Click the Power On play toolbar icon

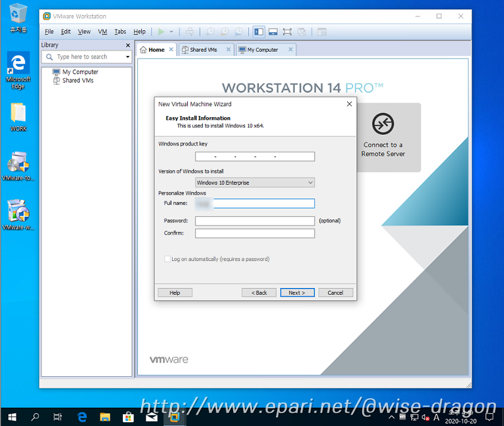161,32
